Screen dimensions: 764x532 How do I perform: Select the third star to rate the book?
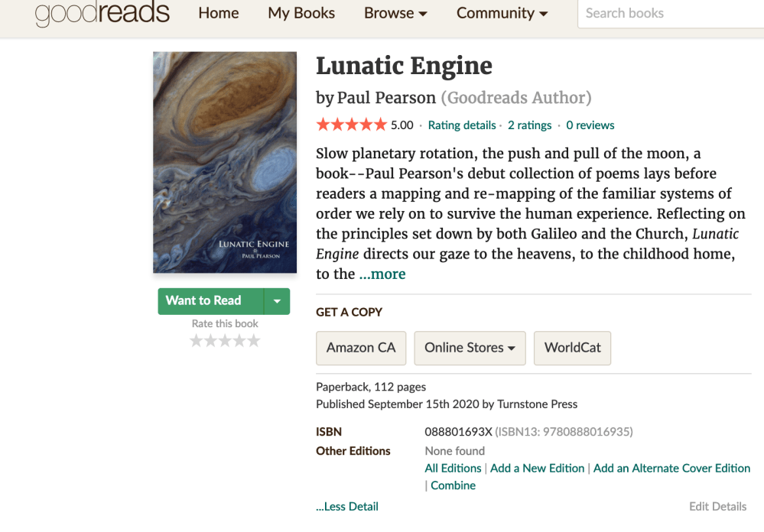tap(224, 340)
